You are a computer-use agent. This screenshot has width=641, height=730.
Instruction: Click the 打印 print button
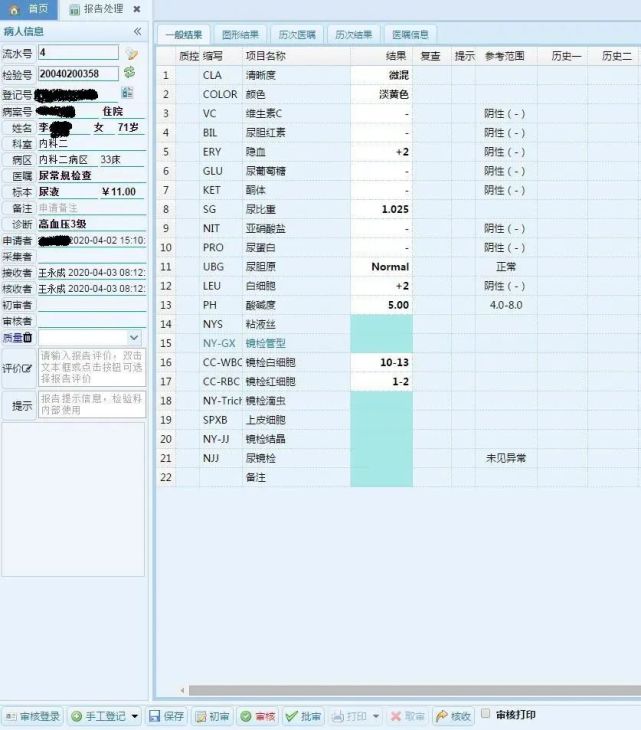349,716
